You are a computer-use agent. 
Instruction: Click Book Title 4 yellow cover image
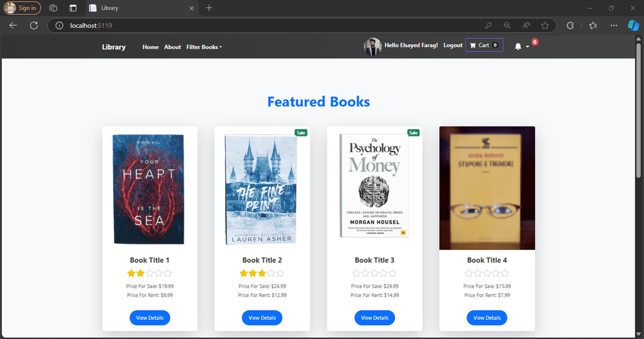tap(487, 188)
